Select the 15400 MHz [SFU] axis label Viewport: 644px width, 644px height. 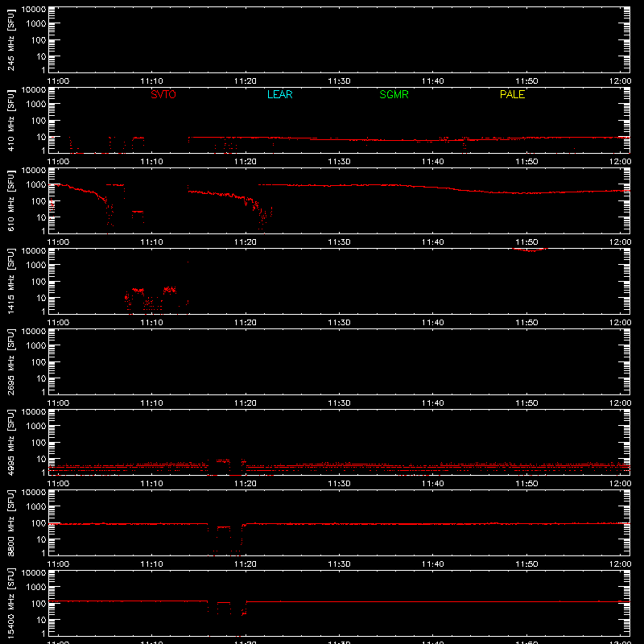pyautogui.click(x=10, y=604)
